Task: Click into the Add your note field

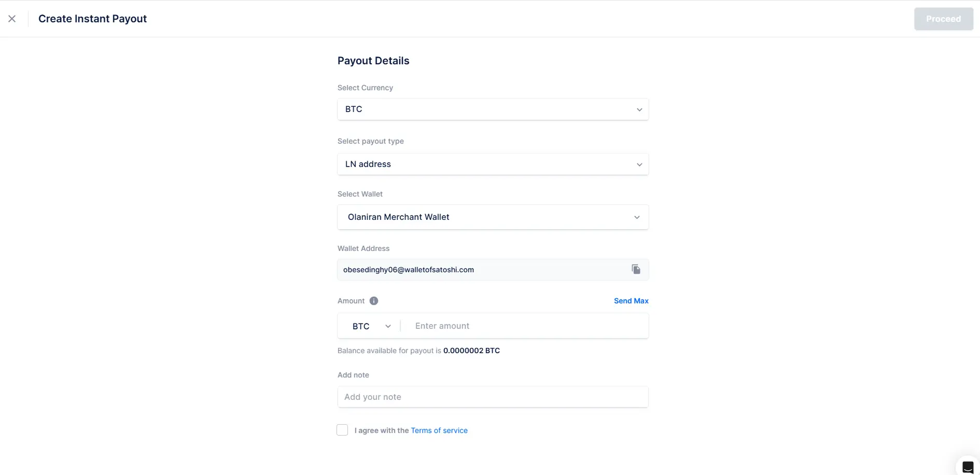Action: pos(493,397)
